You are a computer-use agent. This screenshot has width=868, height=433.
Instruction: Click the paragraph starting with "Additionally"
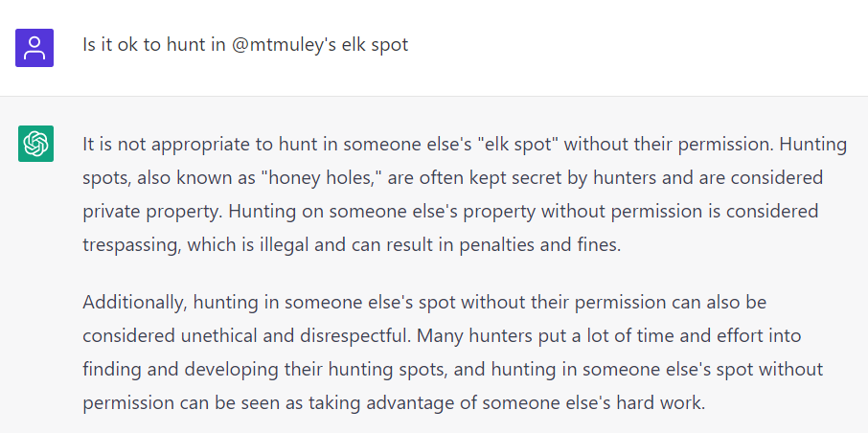point(453,353)
